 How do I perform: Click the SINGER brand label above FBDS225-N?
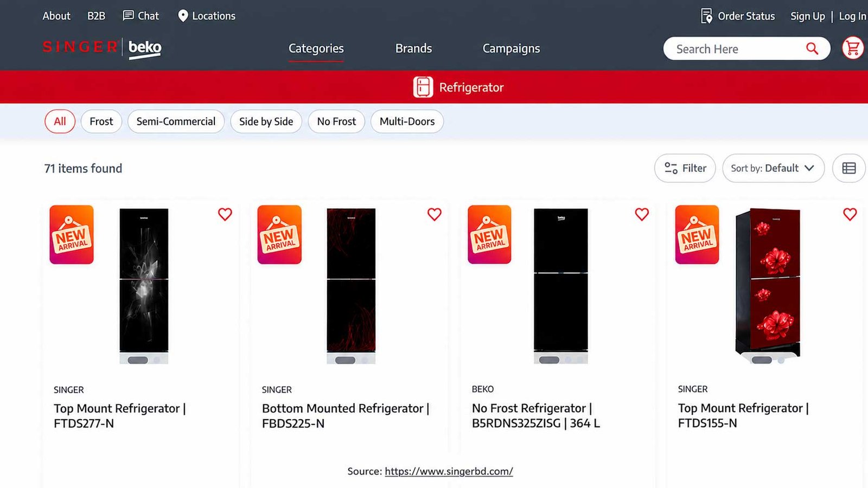pyautogui.click(x=277, y=390)
